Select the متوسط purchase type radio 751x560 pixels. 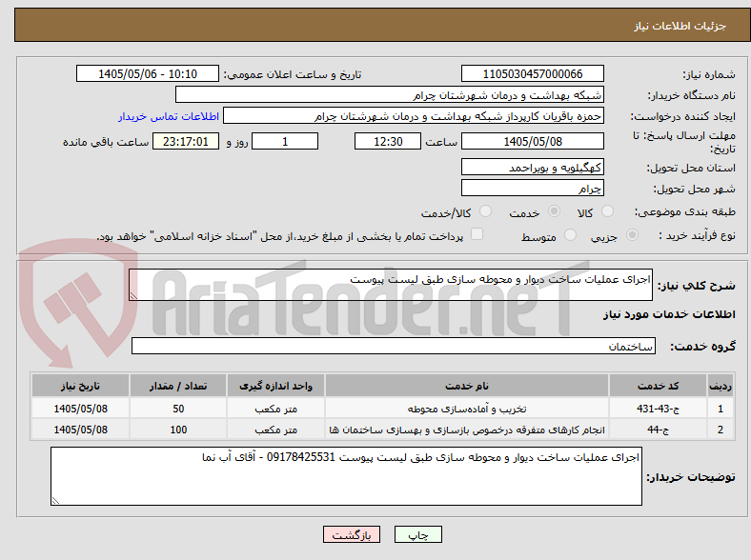[x=570, y=235]
